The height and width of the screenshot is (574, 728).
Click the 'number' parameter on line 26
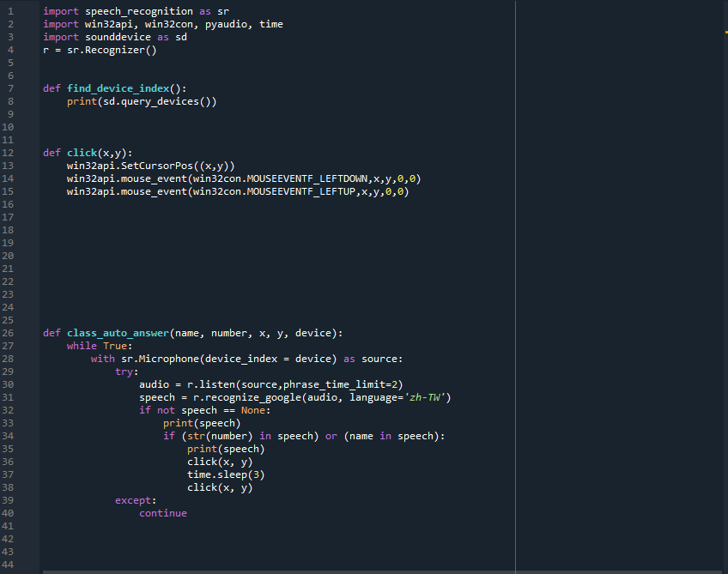(x=229, y=333)
